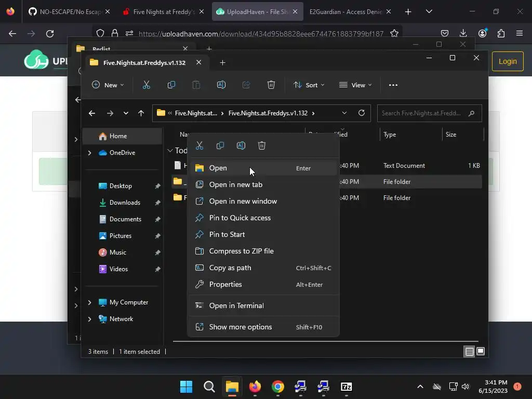The image size is (532, 399).
Task: Click the volume icon in system tray
Action: (465, 387)
